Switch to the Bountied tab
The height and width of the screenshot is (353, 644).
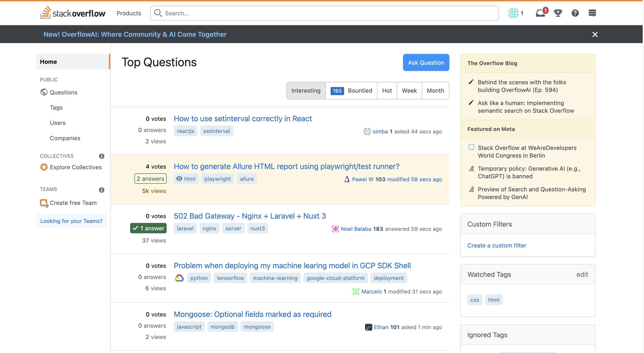351,90
